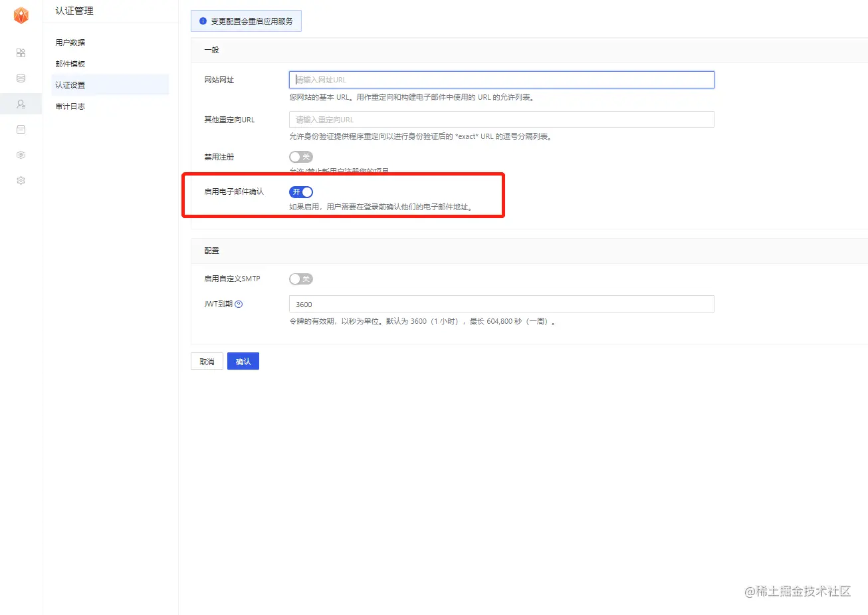868x615 pixels.
Task: Click the 变更配置会重启应用服务 notice text
Action: click(x=252, y=21)
